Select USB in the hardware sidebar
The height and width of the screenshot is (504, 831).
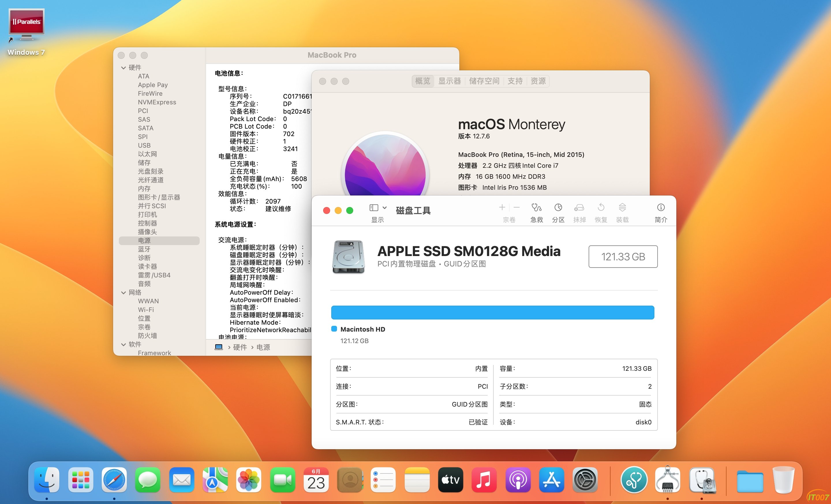click(x=144, y=146)
